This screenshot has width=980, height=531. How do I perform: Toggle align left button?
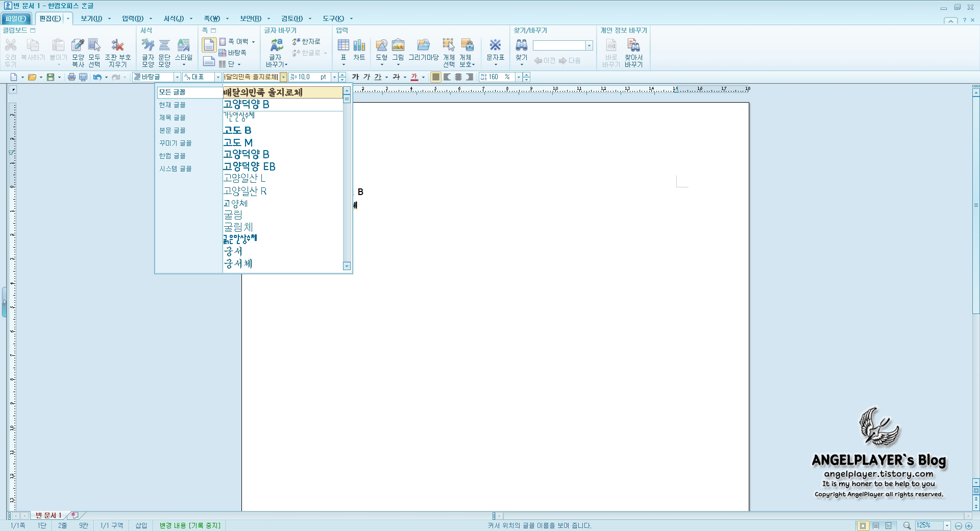(x=447, y=77)
